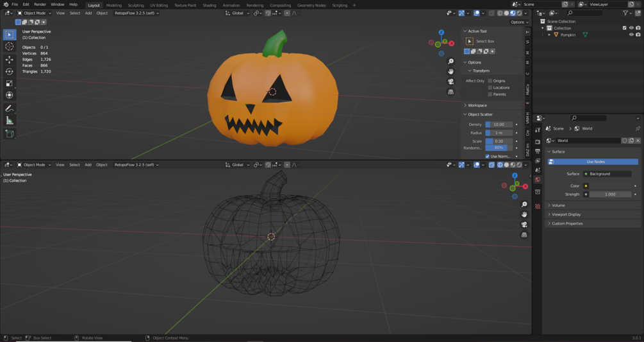Open the Texture properties checker icon
644x342 pixels.
538,207
